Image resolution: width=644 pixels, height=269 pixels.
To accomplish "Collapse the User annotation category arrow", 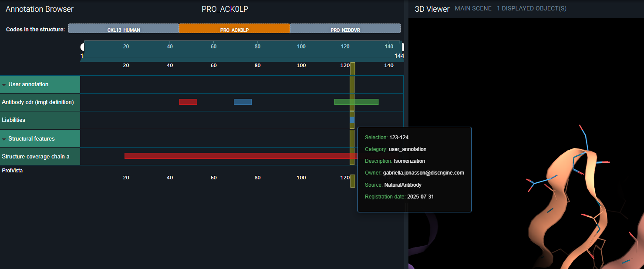I will pyautogui.click(x=4, y=85).
